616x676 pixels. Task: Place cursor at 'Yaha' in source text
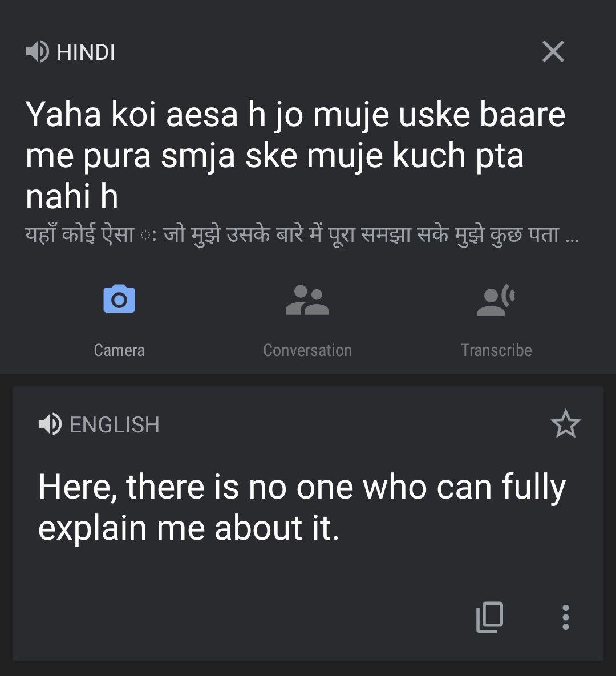[x=63, y=114]
